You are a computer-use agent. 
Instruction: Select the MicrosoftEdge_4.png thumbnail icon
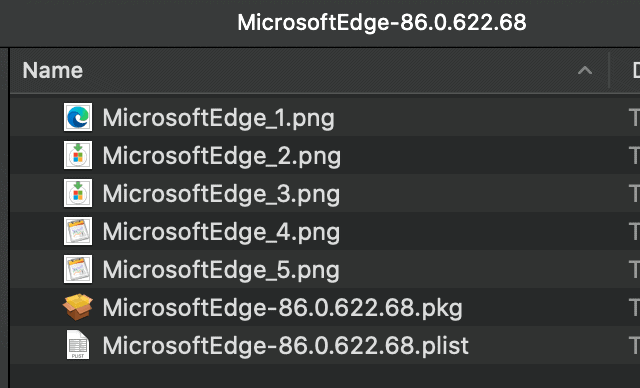78,231
